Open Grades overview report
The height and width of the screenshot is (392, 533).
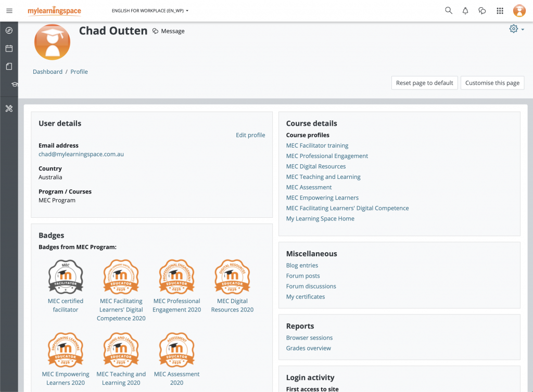point(308,348)
